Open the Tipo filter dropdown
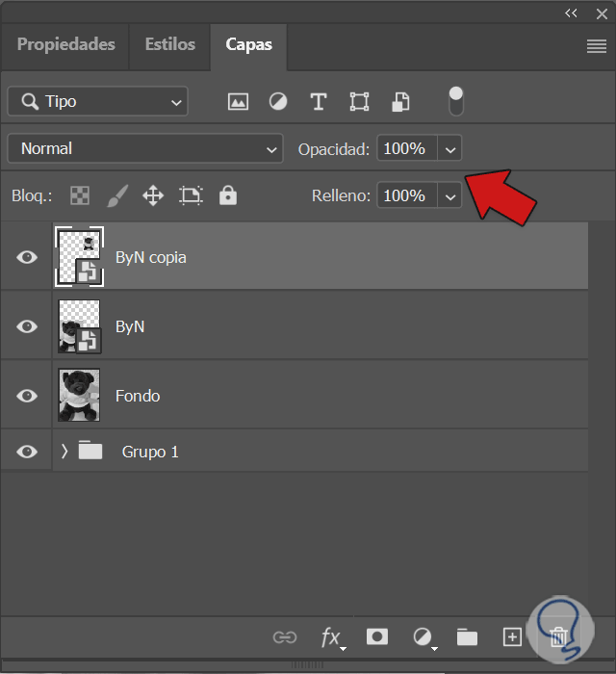This screenshot has width=616, height=674. point(97,102)
